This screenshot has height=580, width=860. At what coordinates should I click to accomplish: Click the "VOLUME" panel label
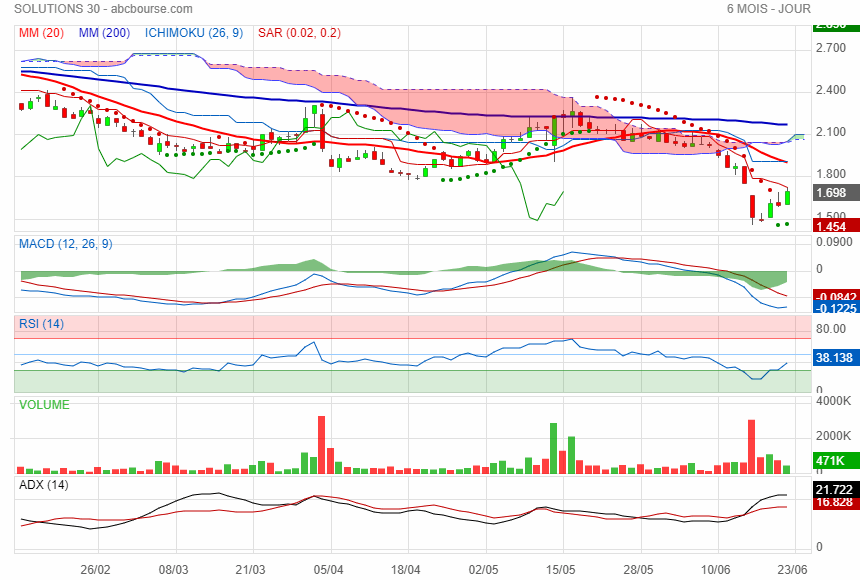point(44,405)
